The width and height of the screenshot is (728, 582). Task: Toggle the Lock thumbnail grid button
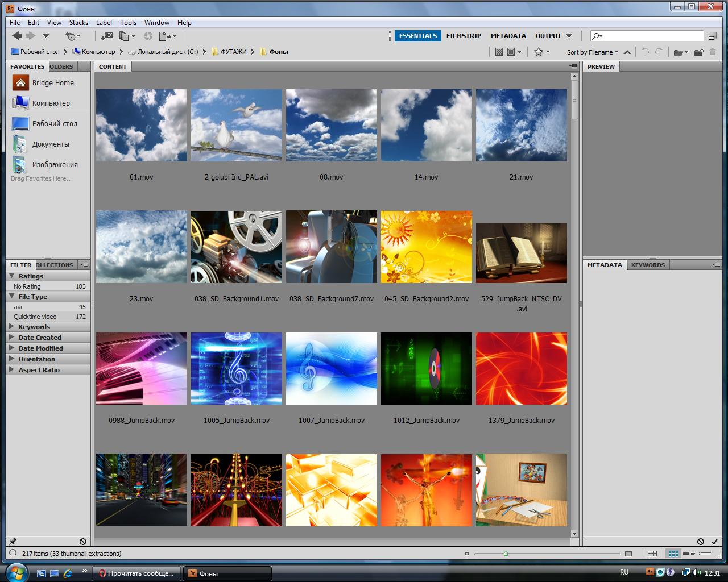coord(652,554)
